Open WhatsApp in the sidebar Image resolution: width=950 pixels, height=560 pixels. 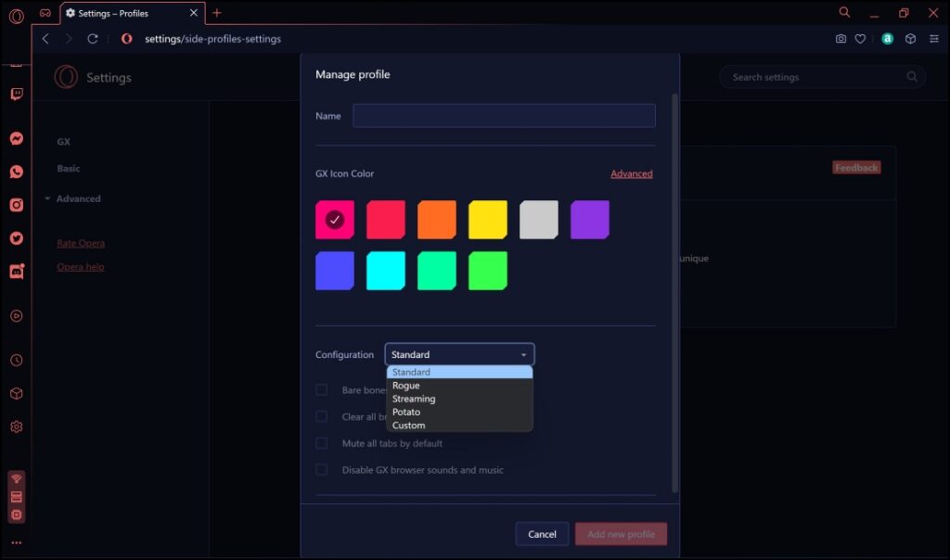(x=17, y=172)
